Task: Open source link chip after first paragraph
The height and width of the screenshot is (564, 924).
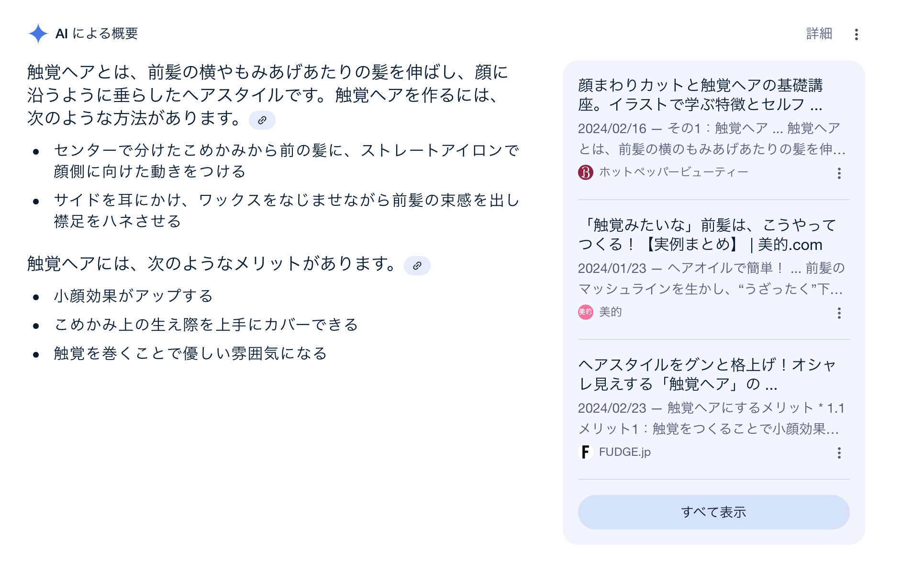Action: 262,120
